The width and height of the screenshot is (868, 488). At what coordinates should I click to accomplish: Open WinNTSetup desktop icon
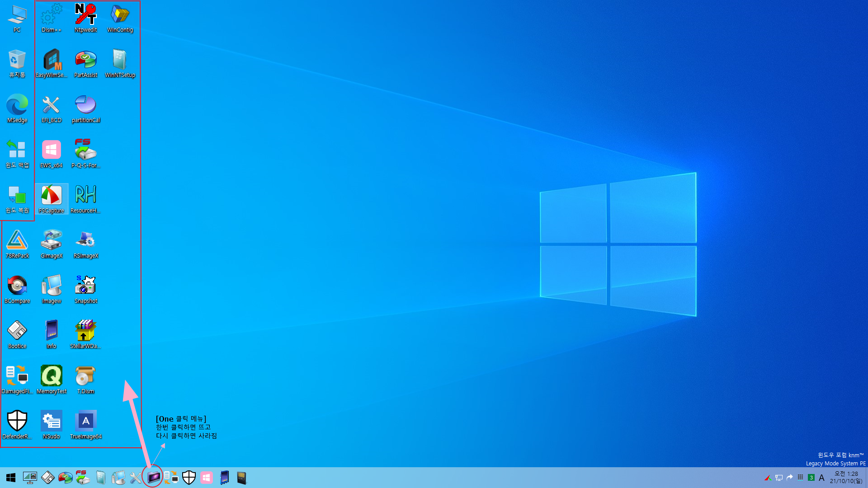click(x=120, y=64)
